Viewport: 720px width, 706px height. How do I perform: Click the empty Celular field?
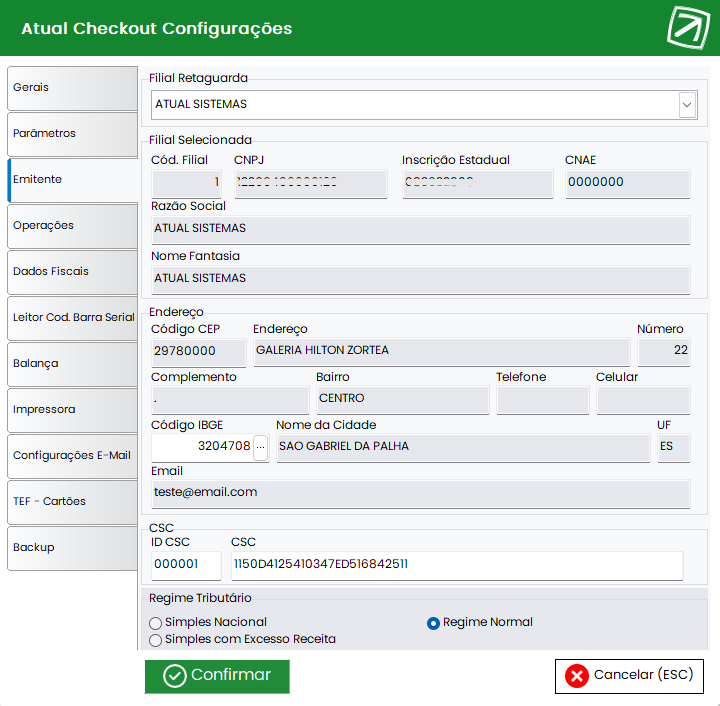pyautogui.click(x=643, y=400)
